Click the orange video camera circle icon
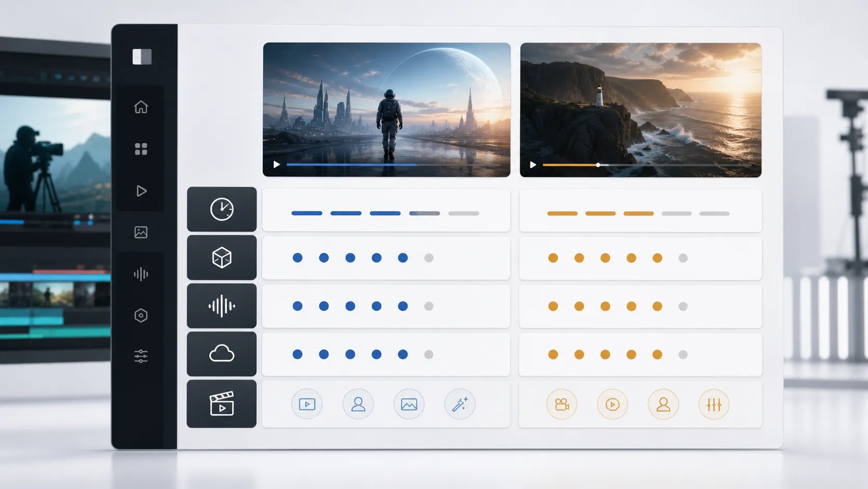Screen dimensions: 868x489 click(562, 404)
